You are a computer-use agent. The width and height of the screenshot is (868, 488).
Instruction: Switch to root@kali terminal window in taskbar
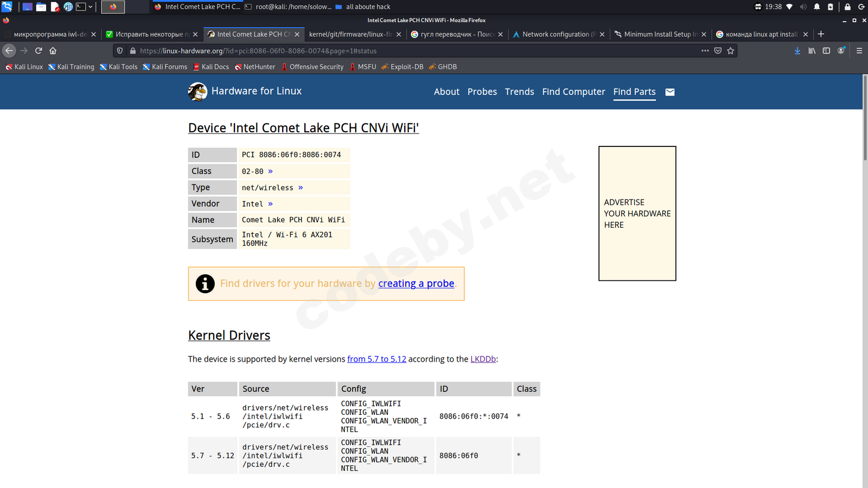click(288, 7)
